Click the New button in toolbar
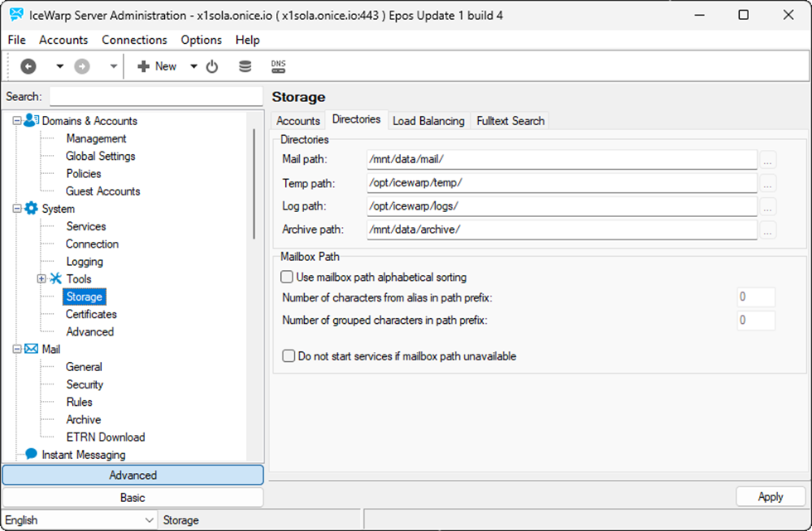 click(x=157, y=66)
